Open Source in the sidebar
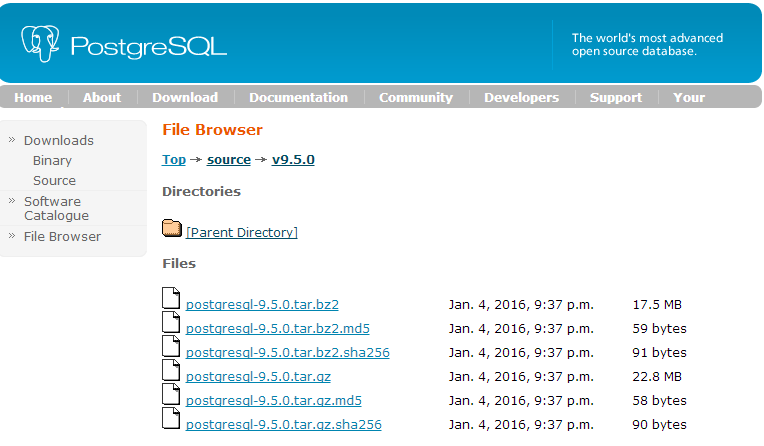 [54, 180]
